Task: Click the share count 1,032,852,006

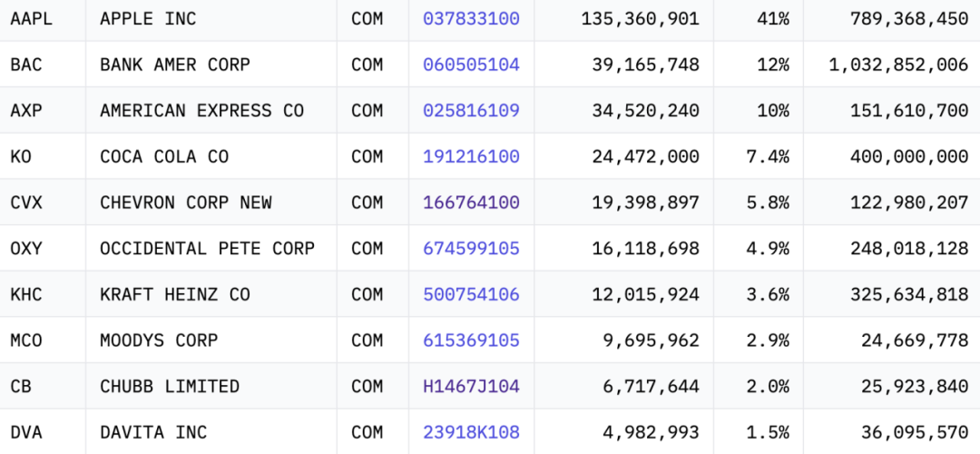Action: pos(898,65)
